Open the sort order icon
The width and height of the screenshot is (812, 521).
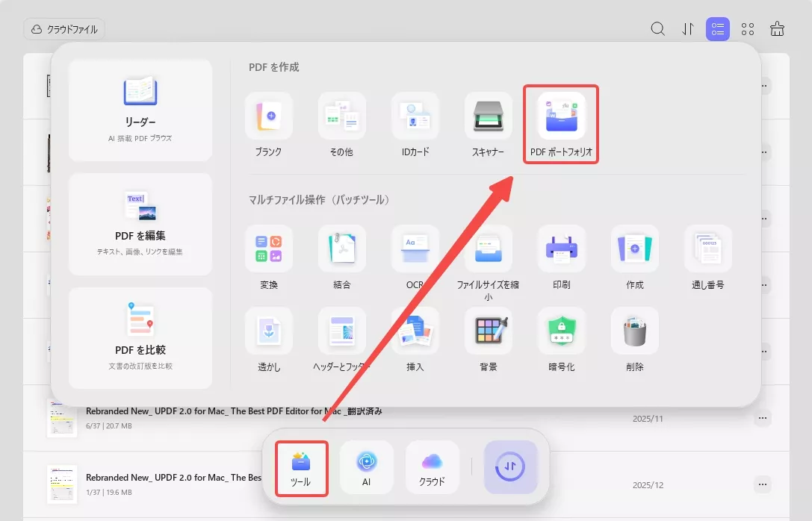[x=688, y=29]
